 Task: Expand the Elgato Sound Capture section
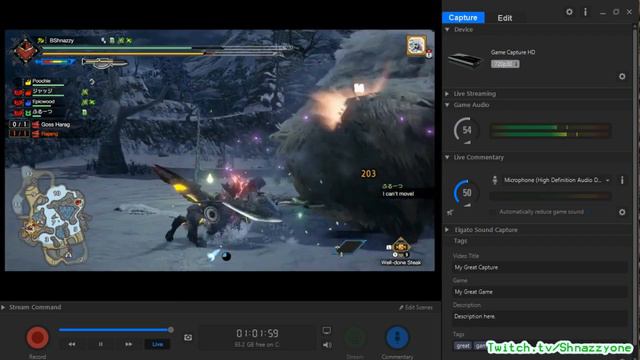pos(447,230)
